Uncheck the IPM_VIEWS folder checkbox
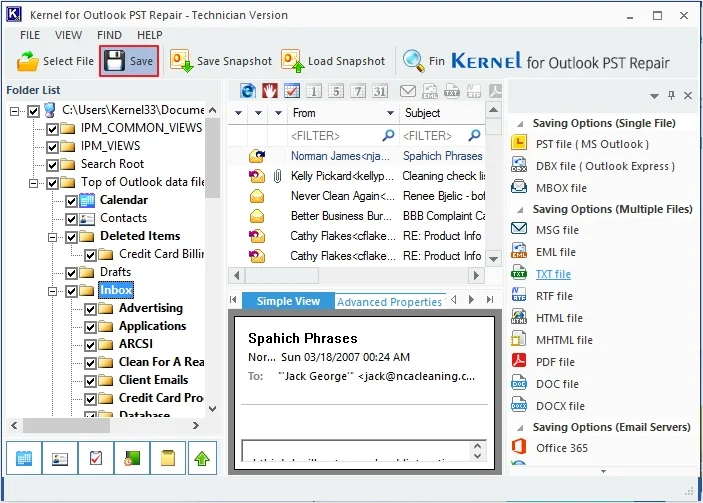Screen dimensions: 703x503 click(x=52, y=147)
